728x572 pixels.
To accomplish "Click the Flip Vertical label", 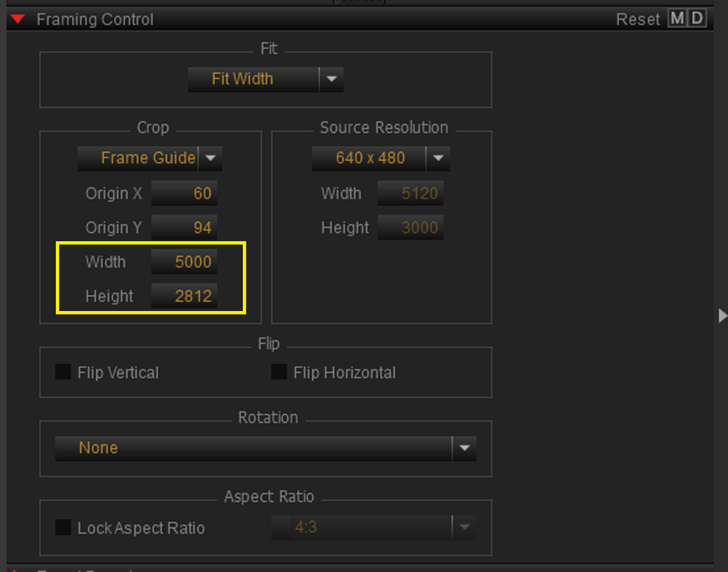I will [118, 373].
